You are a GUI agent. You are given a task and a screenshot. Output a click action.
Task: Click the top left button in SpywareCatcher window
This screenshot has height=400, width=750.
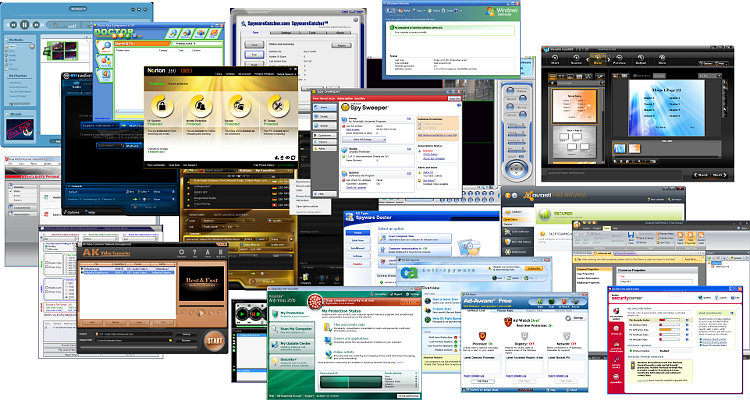pyautogui.click(x=254, y=44)
